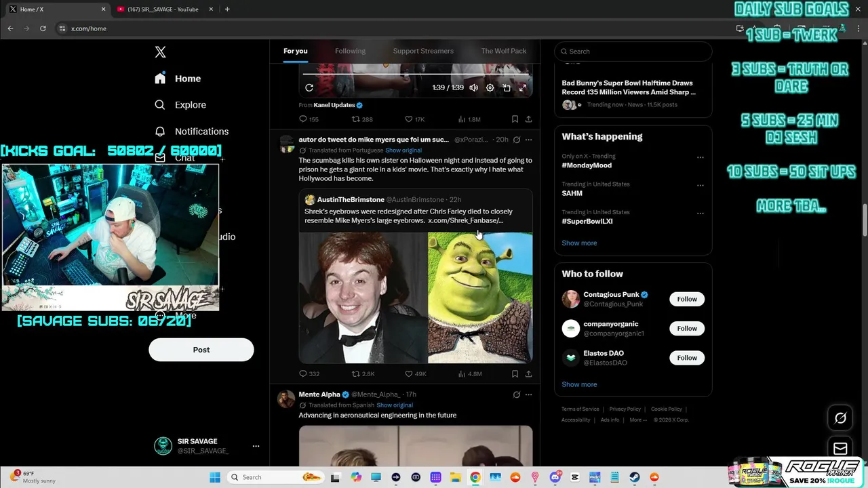868x488 pixels.
Task: Show more under Who to follow
Action: (x=579, y=384)
